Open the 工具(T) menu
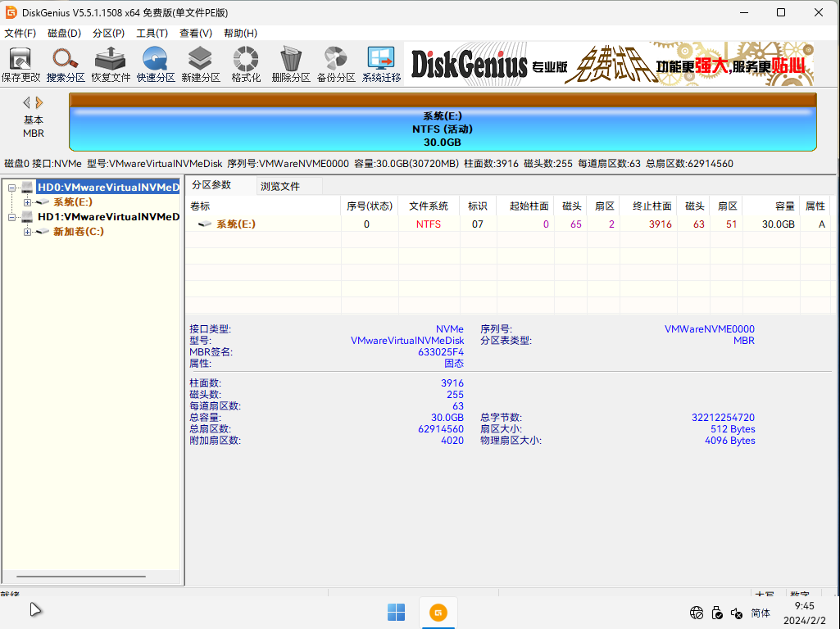Image resolution: width=840 pixels, height=629 pixels. [152, 34]
